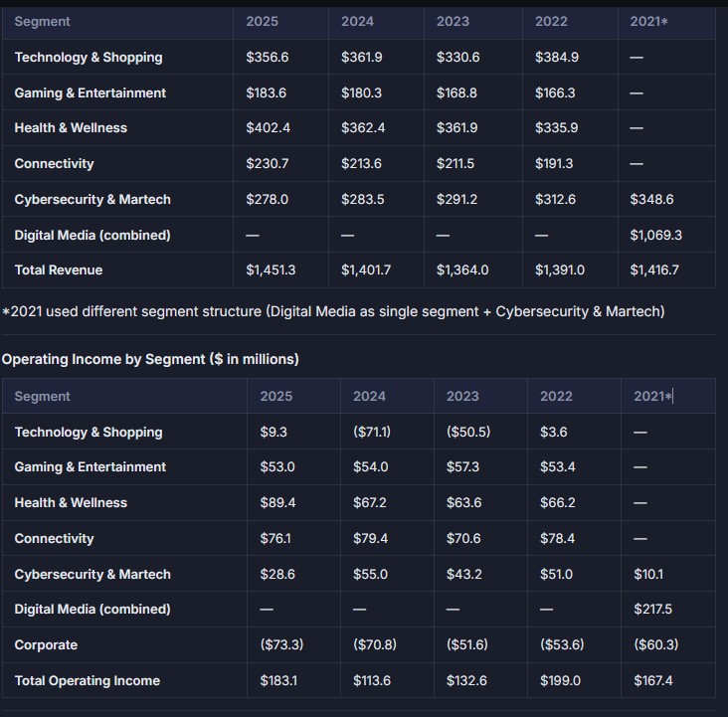Click the 2021 segment structure footnote
Viewport: 728px width, 717px height.
[x=333, y=311]
